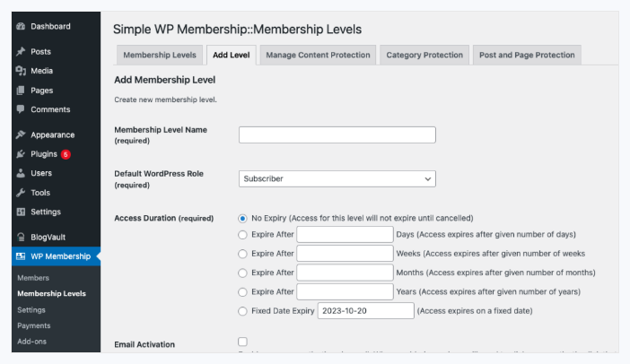
Task: Open Membership Levels submenu link
Action: click(x=51, y=294)
